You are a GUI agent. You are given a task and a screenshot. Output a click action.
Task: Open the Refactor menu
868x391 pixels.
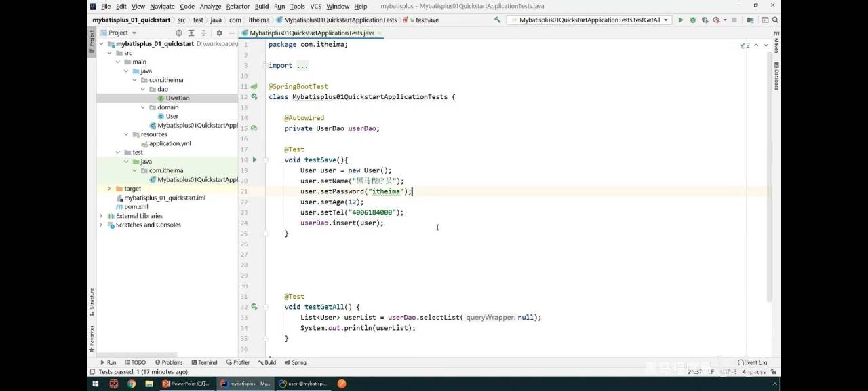tap(237, 6)
